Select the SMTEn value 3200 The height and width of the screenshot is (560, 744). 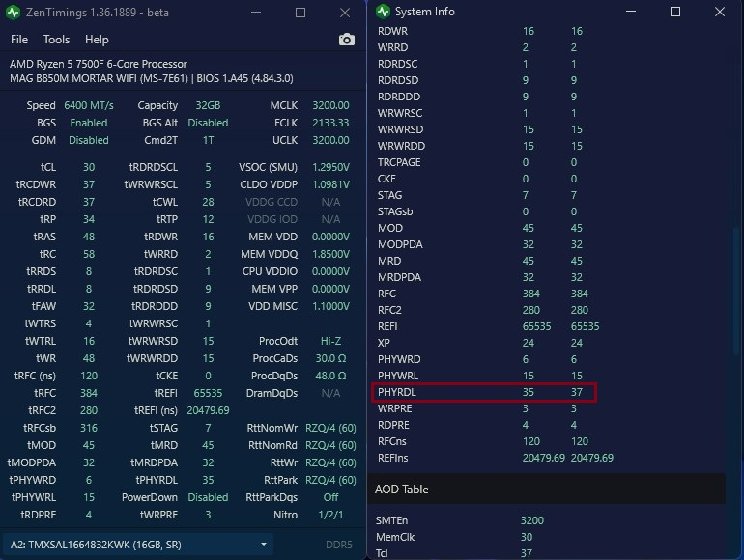point(531,520)
